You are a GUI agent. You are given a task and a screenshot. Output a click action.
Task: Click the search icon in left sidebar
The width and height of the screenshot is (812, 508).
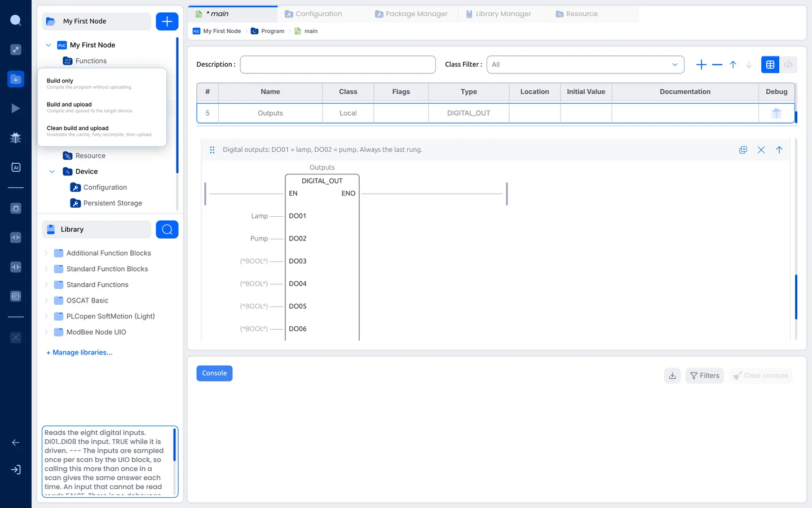[16, 20]
